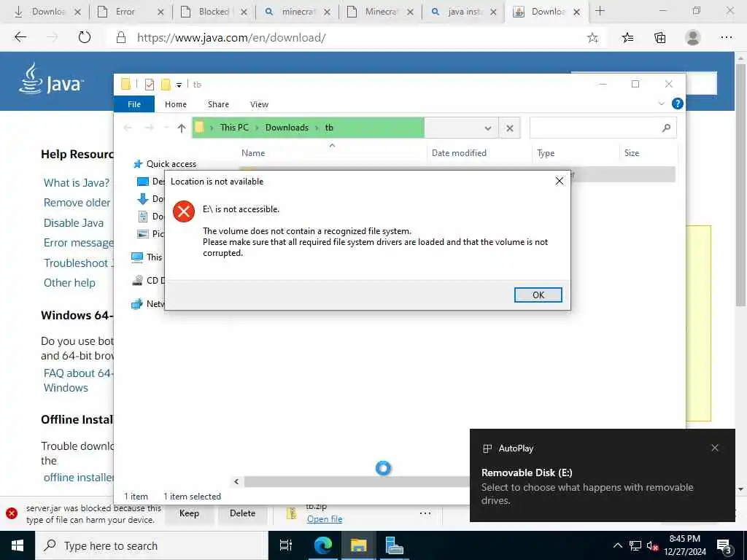The width and height of the screenshot is (747, 560).
Task: Select the Network item in navigation pane
Action: (148, 304)
